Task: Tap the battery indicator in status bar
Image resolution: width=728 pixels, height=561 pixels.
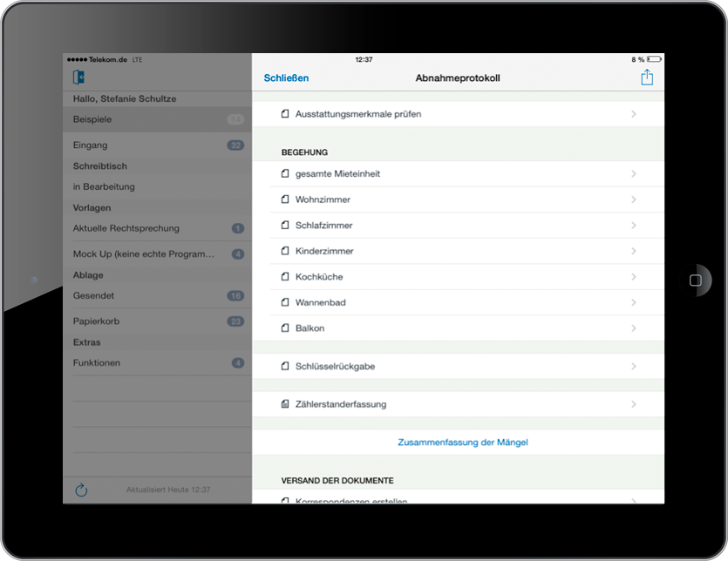Action: tap(654, 59)
